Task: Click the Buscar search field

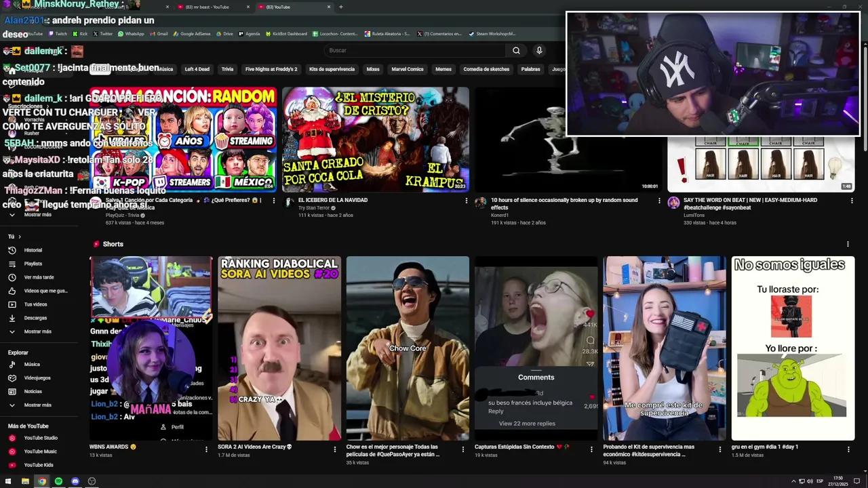Action: [x=414, y=50]
